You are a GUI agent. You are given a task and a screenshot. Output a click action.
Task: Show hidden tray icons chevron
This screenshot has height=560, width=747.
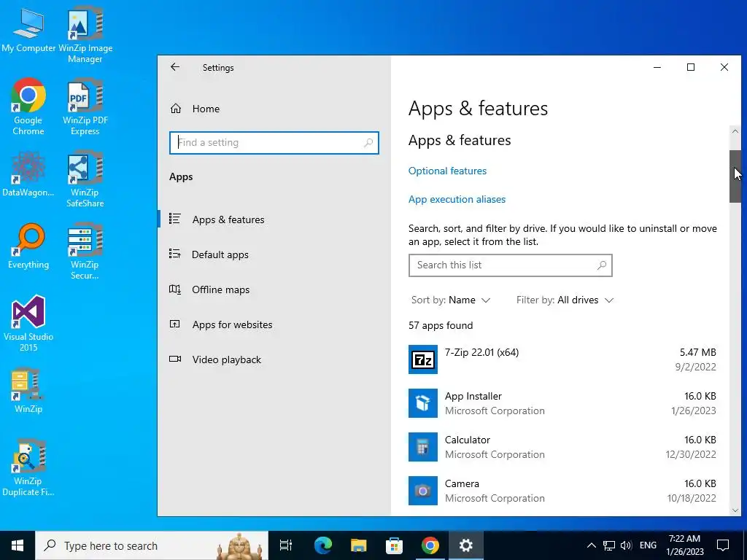pos(591,545)
